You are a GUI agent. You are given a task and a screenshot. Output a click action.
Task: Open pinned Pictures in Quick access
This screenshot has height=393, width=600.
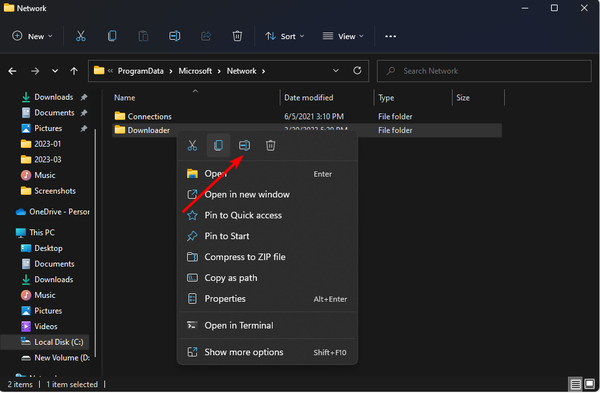click(48, 128)
